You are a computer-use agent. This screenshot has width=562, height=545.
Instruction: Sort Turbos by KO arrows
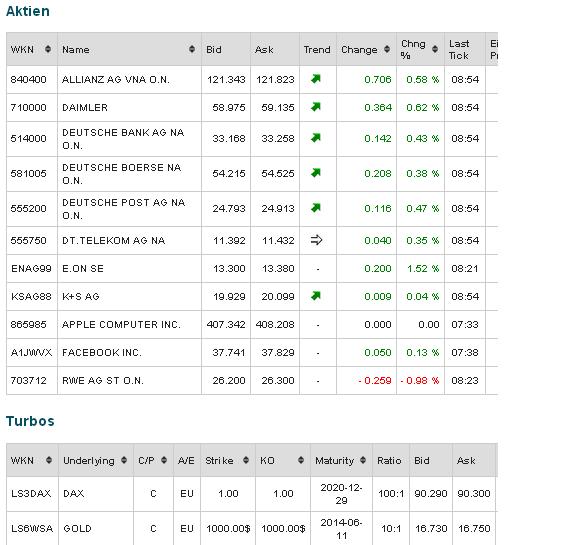click(x=301, y=460)
